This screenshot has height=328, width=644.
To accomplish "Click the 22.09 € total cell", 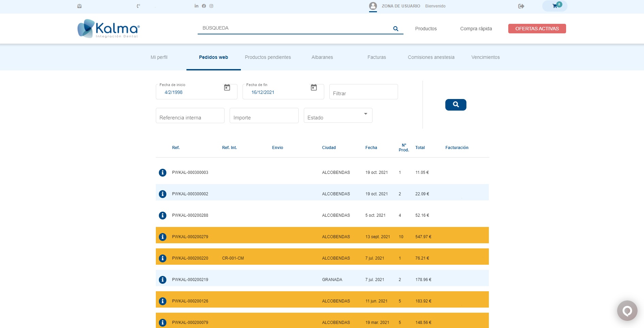I will pos(422,194).
